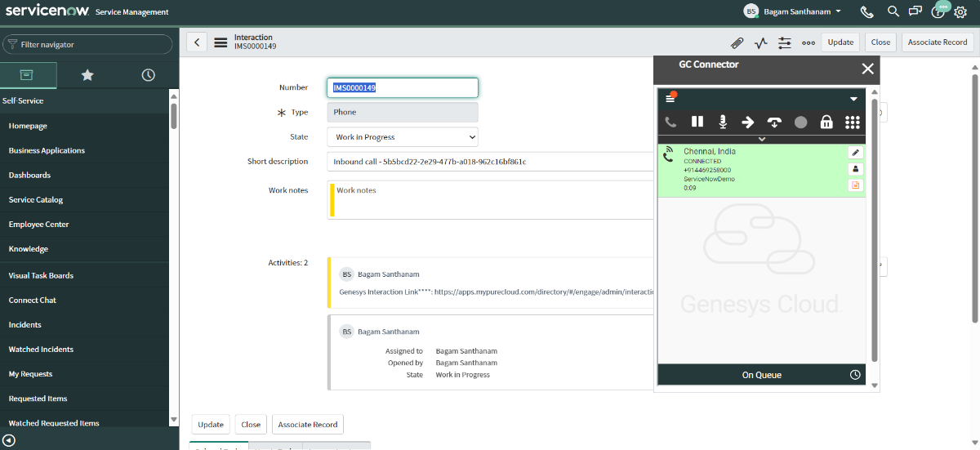Open personalize form sliders icon

pyautogui.click(x=785, y=42)
